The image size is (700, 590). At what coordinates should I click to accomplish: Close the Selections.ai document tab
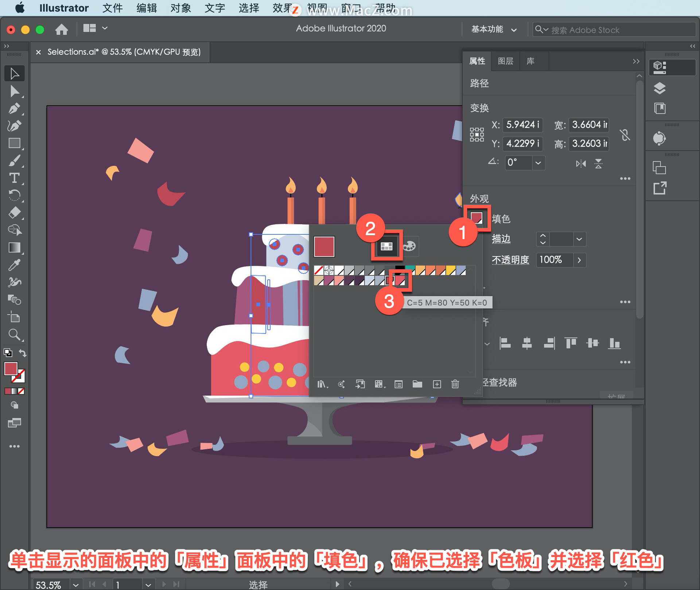38,52
